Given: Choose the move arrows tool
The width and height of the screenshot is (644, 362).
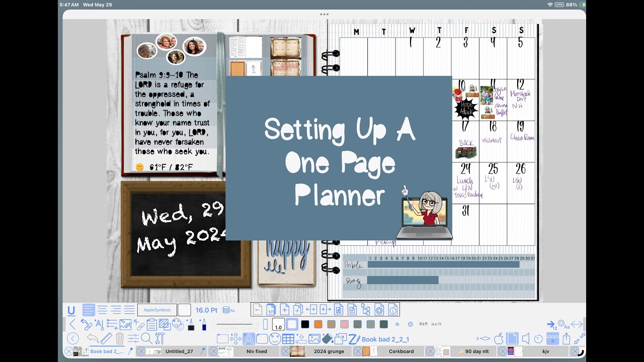Looking at the screenshot, I should 235,339.
